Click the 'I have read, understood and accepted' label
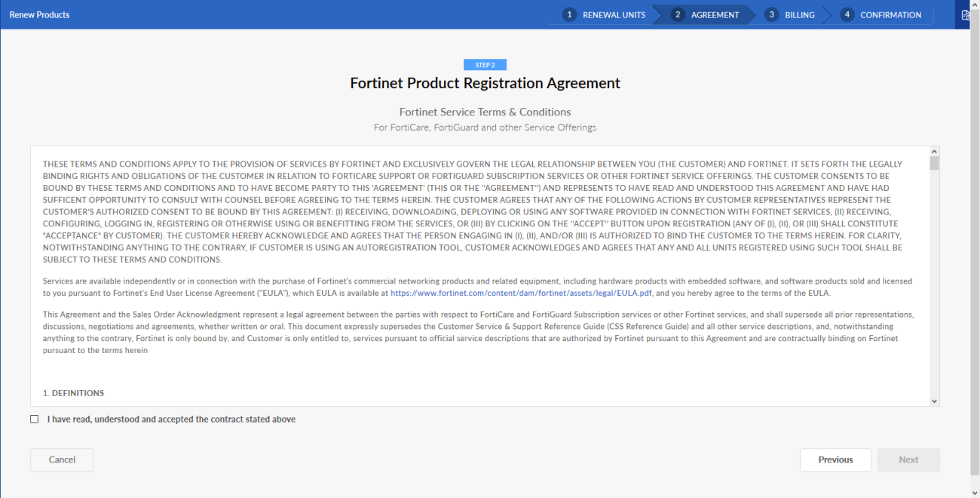The height and width of the screenshot is (498, 980). (x=171, y=419)
